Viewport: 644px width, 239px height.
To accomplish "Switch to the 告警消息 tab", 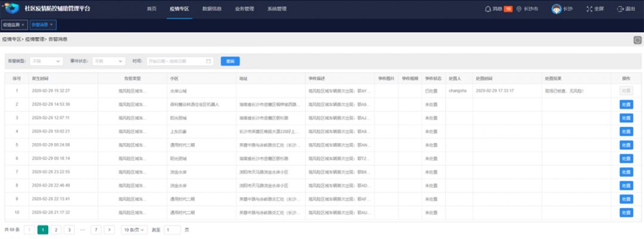I will point(43,24).
